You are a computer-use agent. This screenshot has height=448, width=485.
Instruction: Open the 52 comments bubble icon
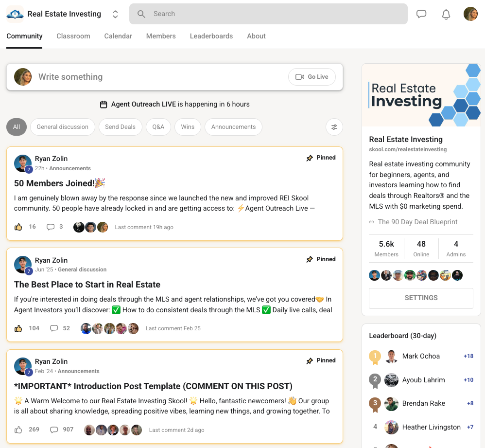click(54, 328)
